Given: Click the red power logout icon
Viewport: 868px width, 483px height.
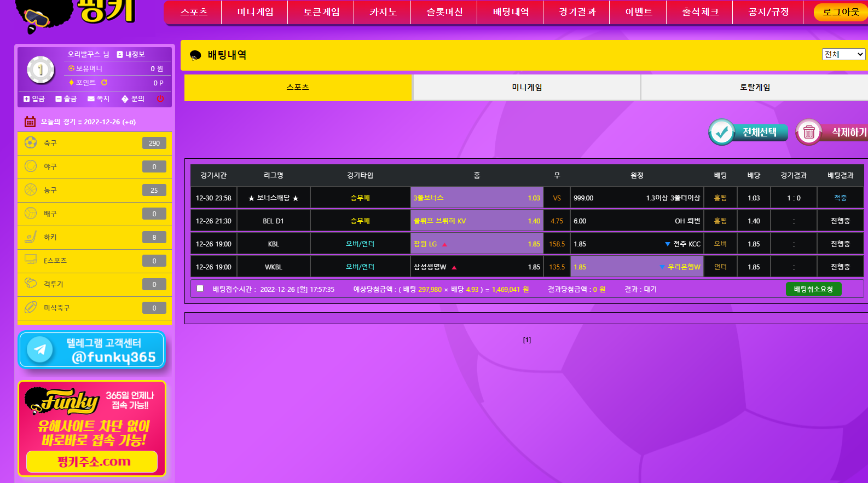Looking at the screenshot, I should [x=160, y=99].
